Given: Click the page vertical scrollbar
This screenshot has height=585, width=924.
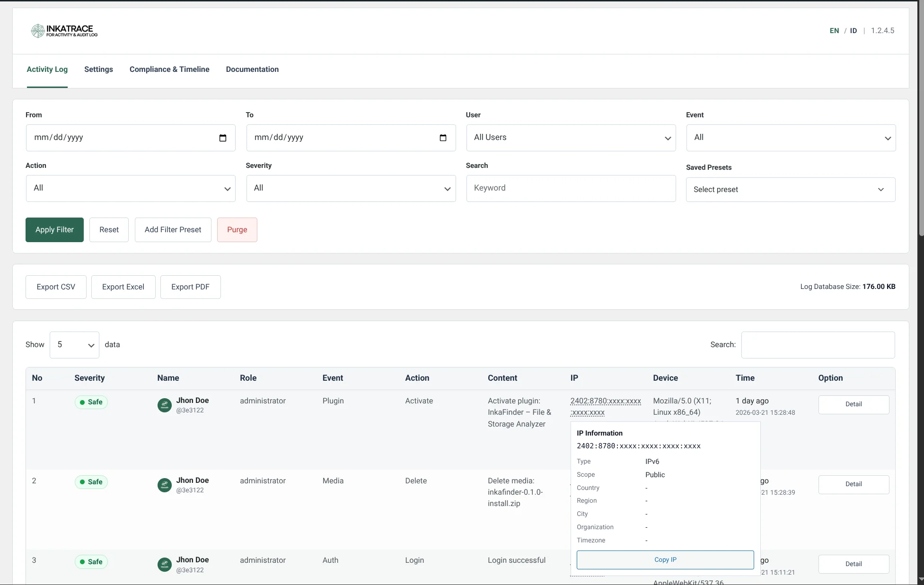Looking at the screenshot, I should point(921,118).
